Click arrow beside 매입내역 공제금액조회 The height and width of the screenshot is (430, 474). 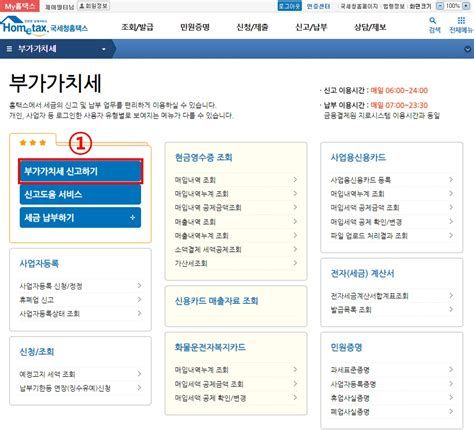tap(295, 207)
